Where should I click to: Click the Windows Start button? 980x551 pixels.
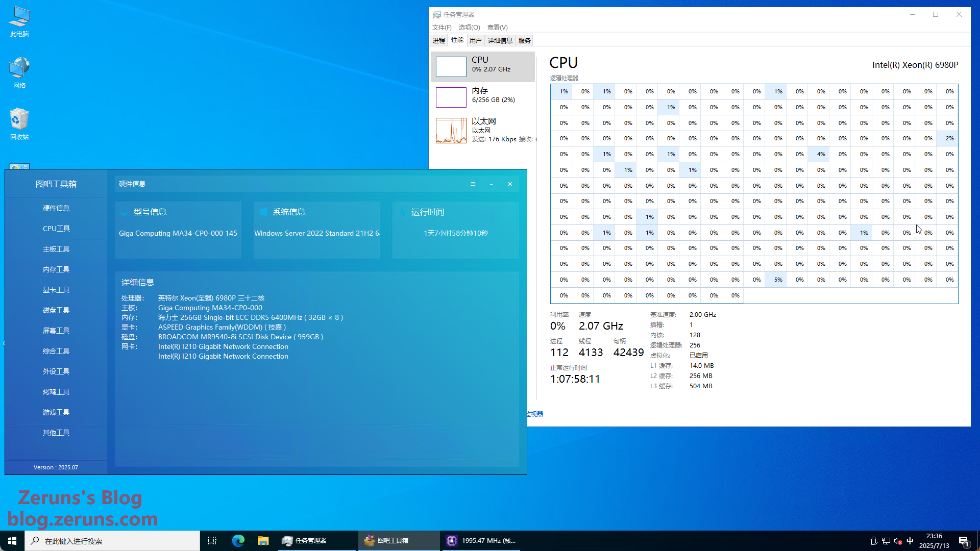click(x=12, y=541)
